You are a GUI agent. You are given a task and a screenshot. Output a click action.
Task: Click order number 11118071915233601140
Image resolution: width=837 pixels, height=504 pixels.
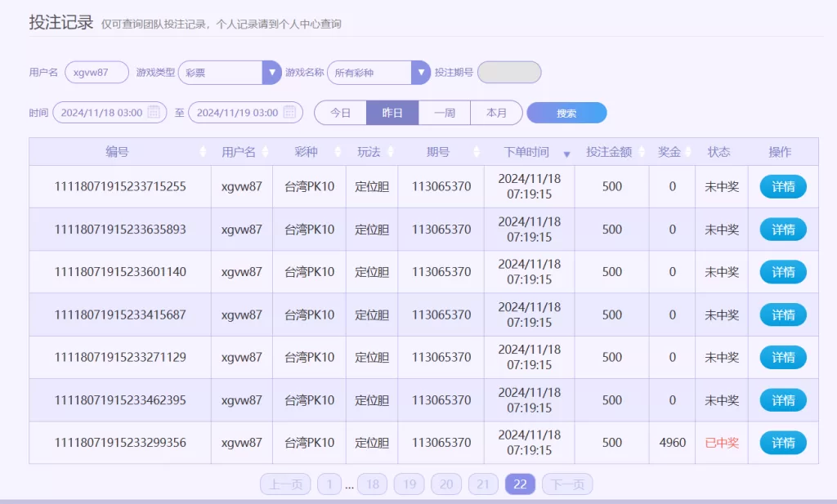click(x=120, y=272)
